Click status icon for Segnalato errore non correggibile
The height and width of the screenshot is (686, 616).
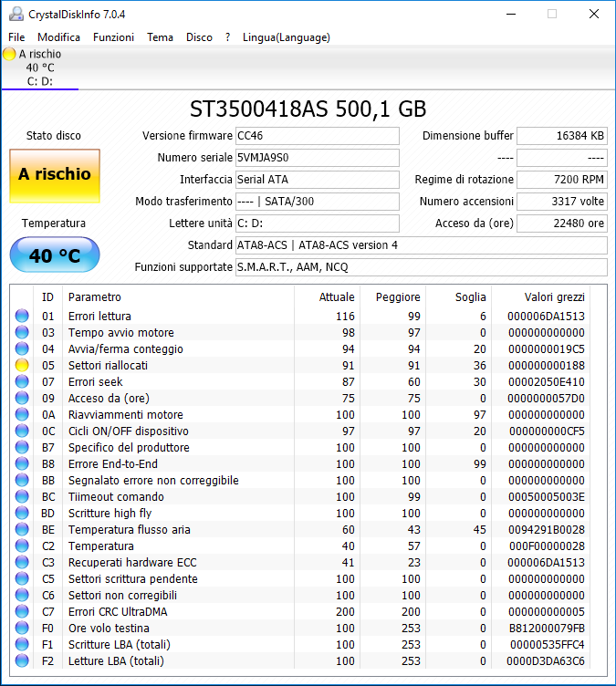coord(22,480)
